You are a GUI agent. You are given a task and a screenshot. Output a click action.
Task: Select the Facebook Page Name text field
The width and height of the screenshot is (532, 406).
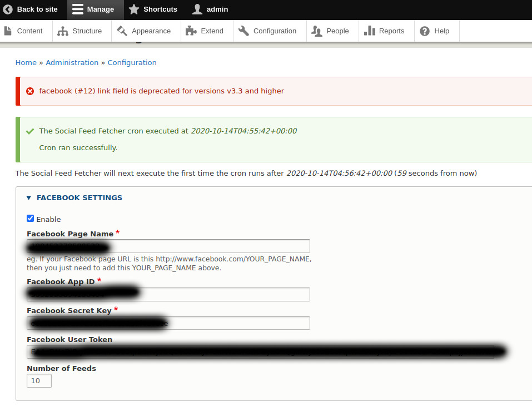click(x=167, y=246)
